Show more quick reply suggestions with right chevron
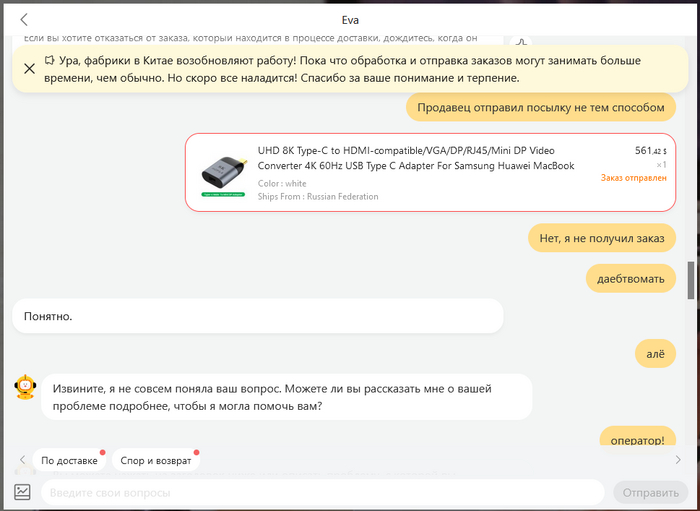Image resolution: width=700 pixels, height=511 pixels. 678,460
